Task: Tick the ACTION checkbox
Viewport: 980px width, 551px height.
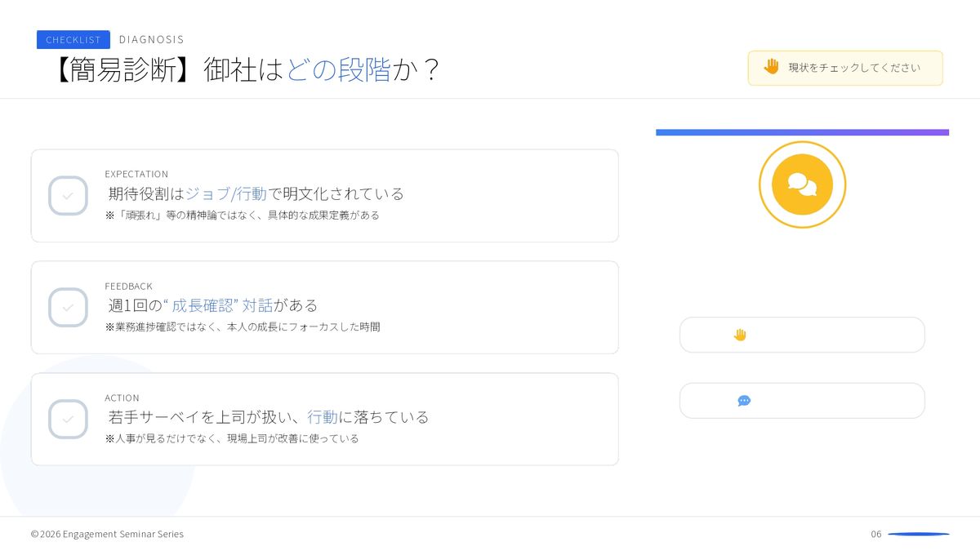Action: [x=68, y=420]
